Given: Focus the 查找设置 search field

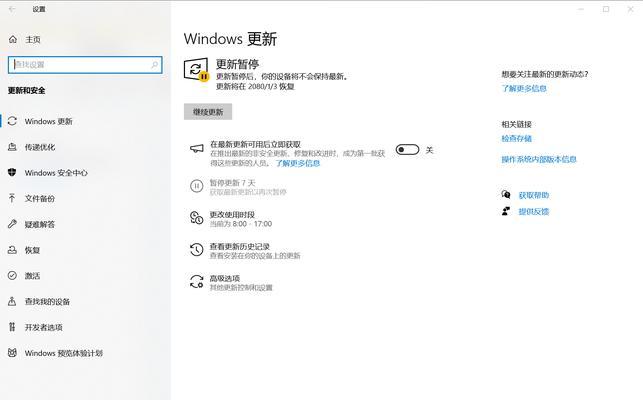Looking at the screenshot, I should pyautogui.click(x=85, y=65).
